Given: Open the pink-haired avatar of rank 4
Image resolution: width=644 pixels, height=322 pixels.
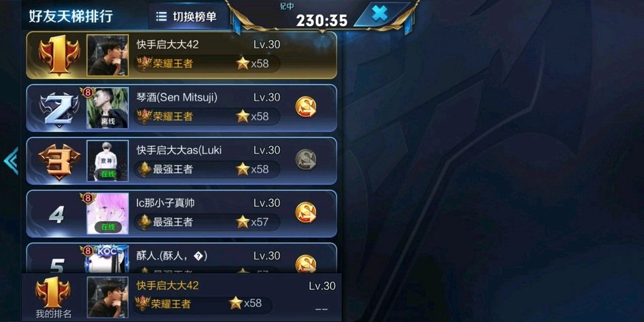Looking at the screenshot, I should (107, 213).
